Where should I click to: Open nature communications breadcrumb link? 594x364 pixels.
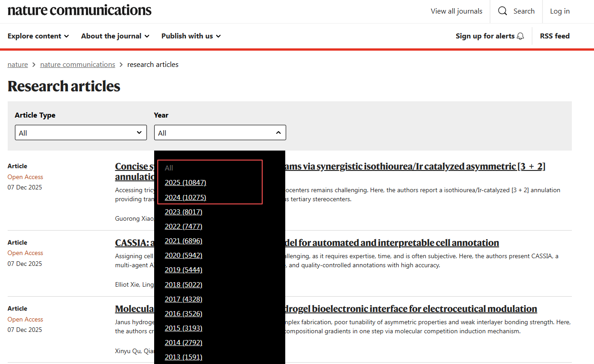tap(77, 65)
